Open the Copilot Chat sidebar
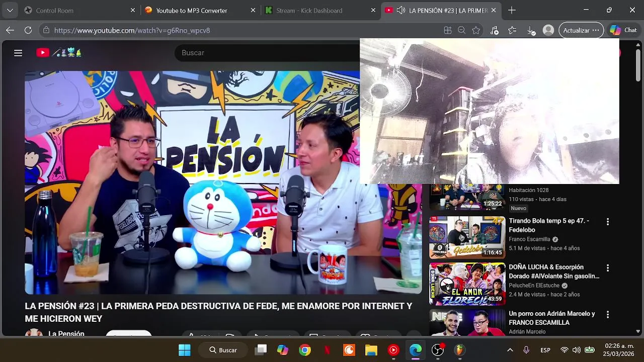 [623, 30]
